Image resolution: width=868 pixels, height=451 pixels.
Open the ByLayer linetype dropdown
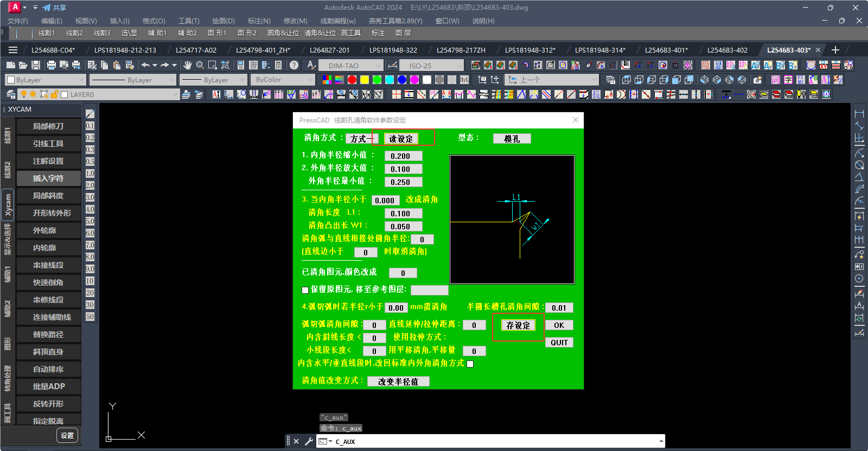(x=133, y=80)
